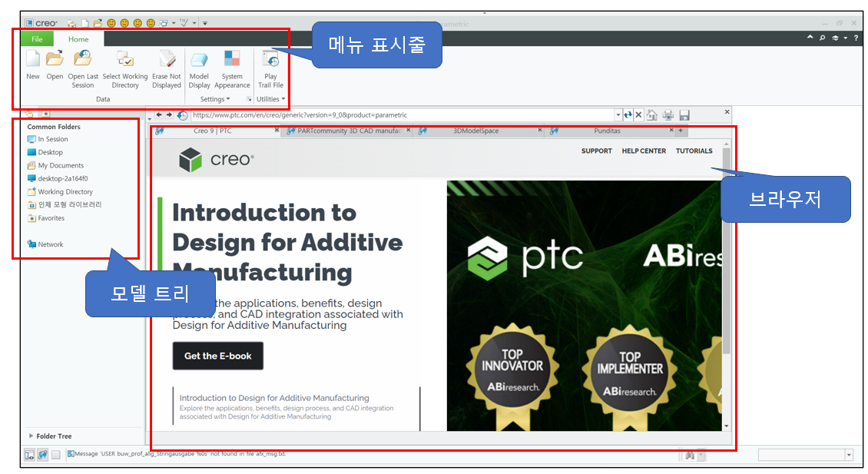Open the URL address dropdown arrow
The height and width of the screenshot is (474, 868).
point(618,115)
